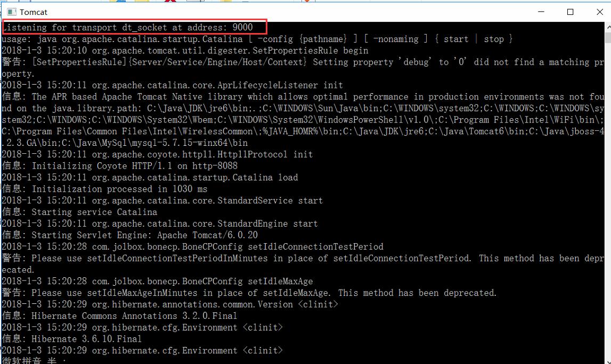
Task: Minimize the Tomcat console window
Action: [x=541, y=12]
